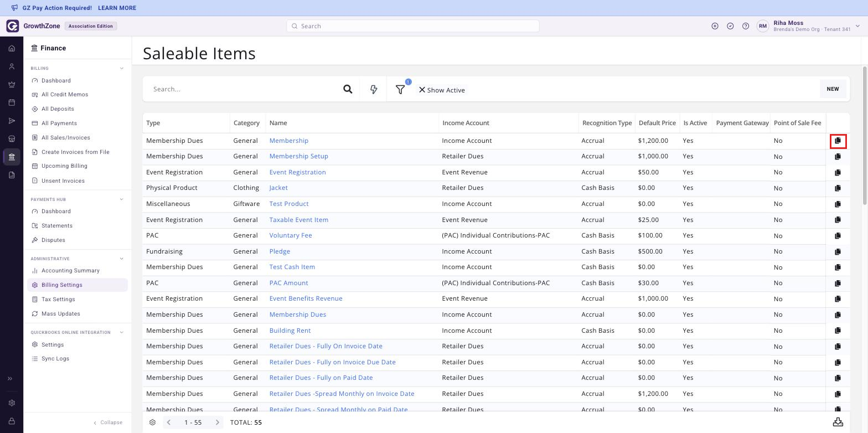Open the Events calendar icon in rail
Viewport: 868px width, 433px height.
[x=12, y=102]
